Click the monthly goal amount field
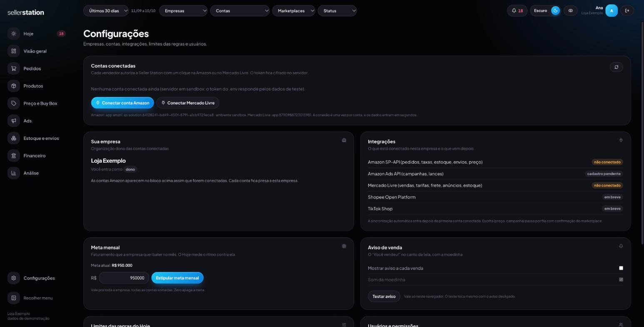Image resolution: width=644 pixels, height=327 pixels. click(124, 278)
